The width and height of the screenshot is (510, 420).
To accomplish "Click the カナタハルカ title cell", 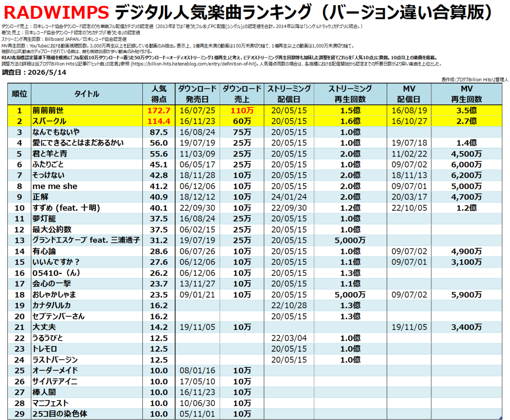I will click(x=88, y=305).
